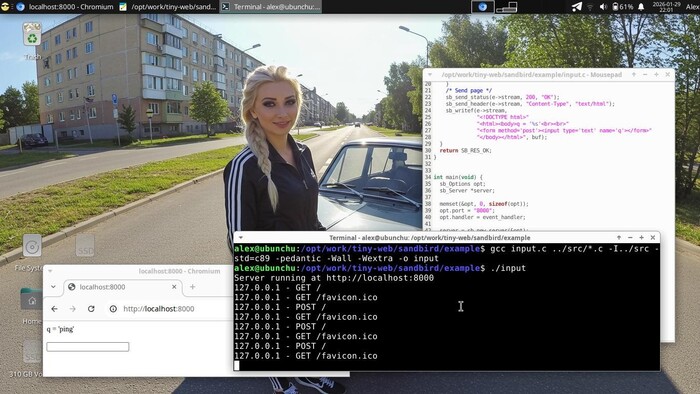The width and height of the screenshot is (700, 394).
Task: Switch to localhost:8000 Chromium taskbar item
Action: tap(65, 7)
